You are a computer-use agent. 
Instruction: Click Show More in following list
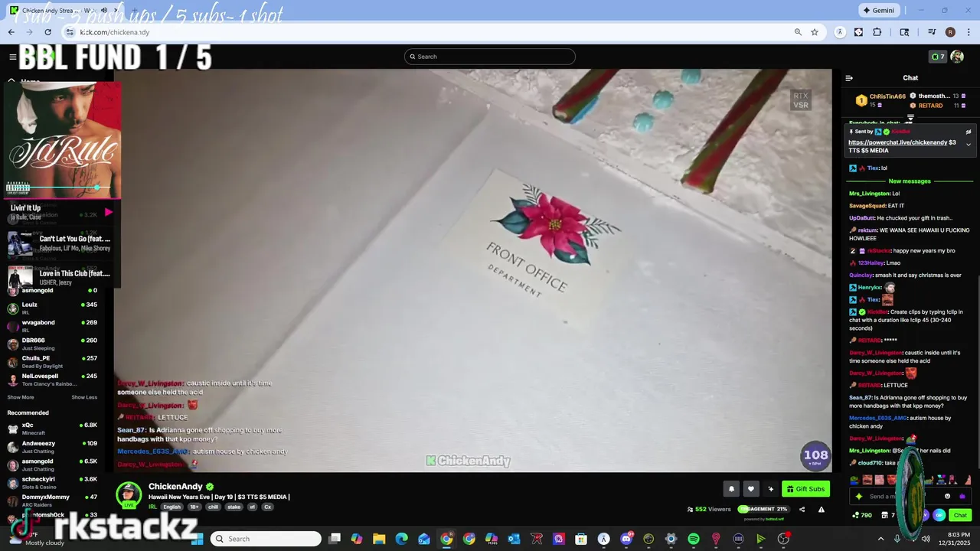point(21,397)
